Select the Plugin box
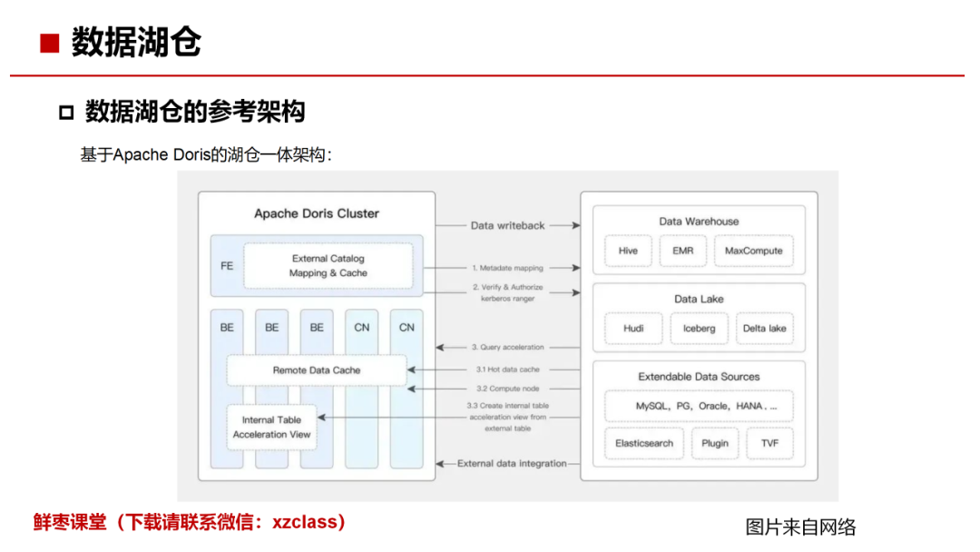 714,444
